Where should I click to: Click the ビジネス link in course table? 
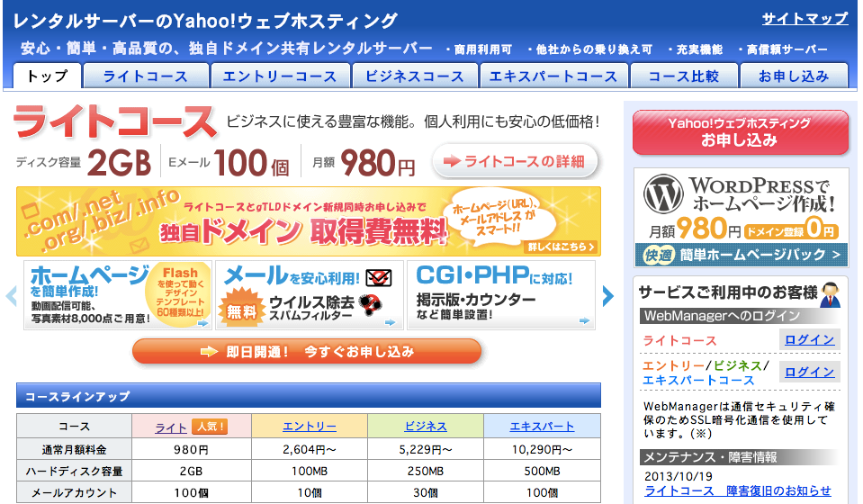tap(426, 427)
